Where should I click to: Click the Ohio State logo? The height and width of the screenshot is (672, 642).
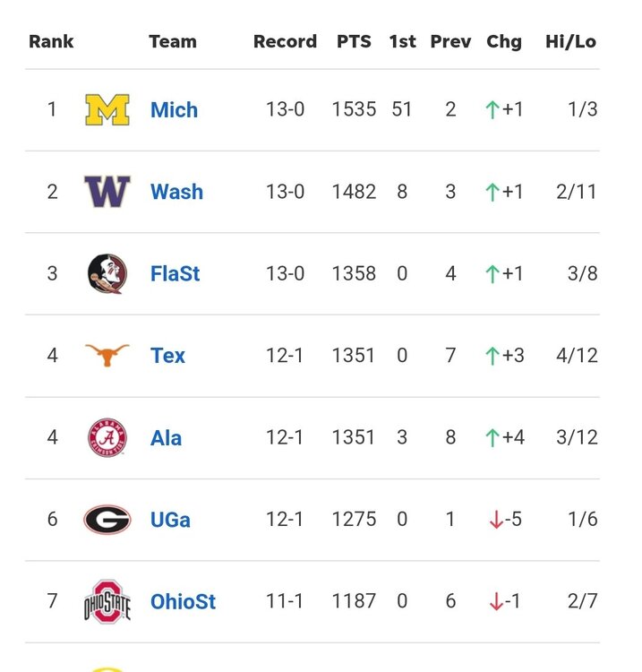pos(107,602)
